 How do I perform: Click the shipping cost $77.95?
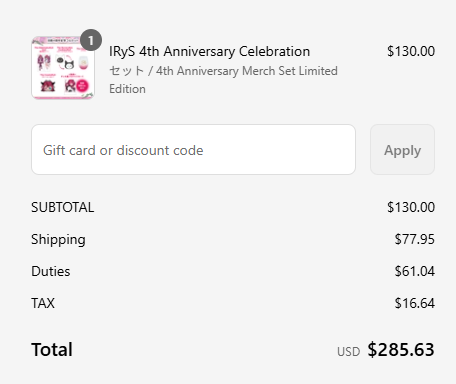[x=414, y=239]
